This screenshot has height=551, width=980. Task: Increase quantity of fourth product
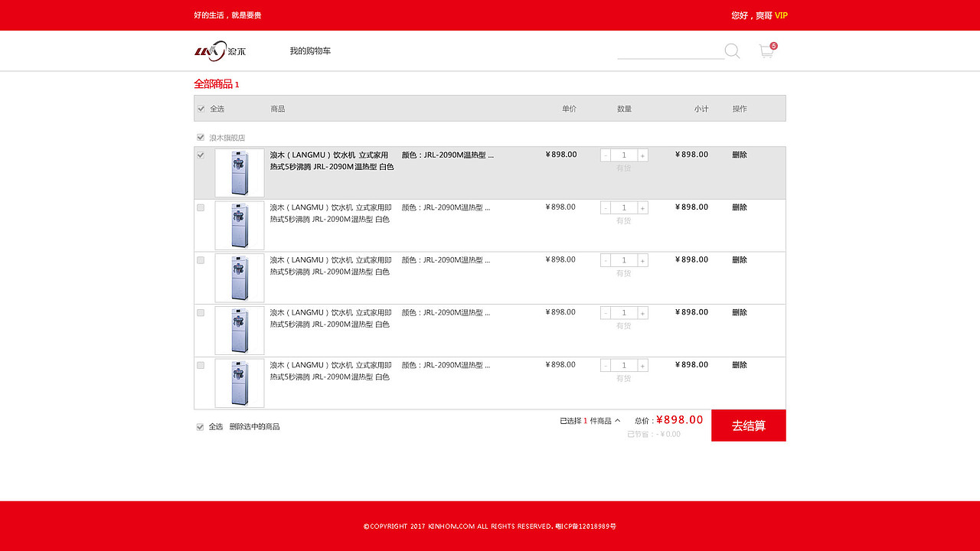(643, 313)
